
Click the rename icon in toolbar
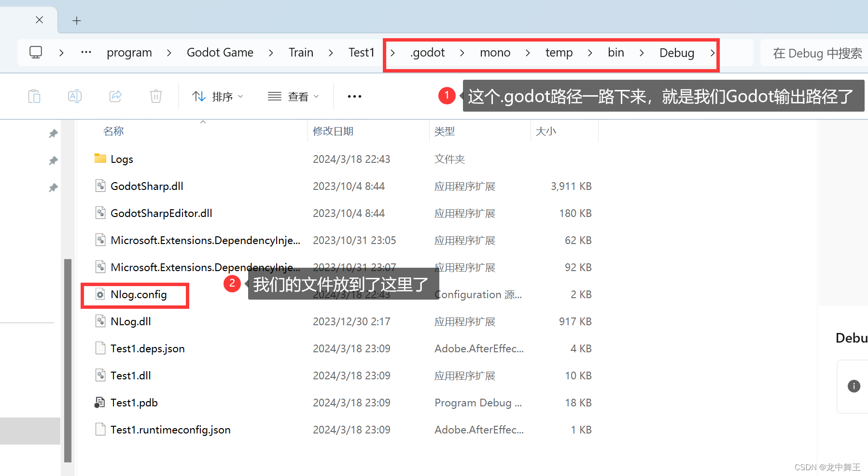point(75,96)
